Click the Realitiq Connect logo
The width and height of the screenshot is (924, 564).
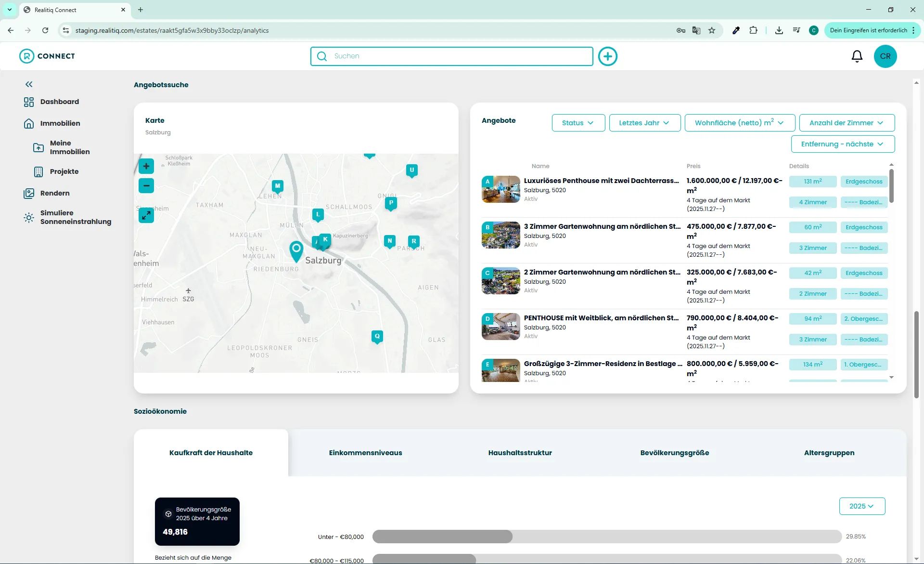[47, 56]
